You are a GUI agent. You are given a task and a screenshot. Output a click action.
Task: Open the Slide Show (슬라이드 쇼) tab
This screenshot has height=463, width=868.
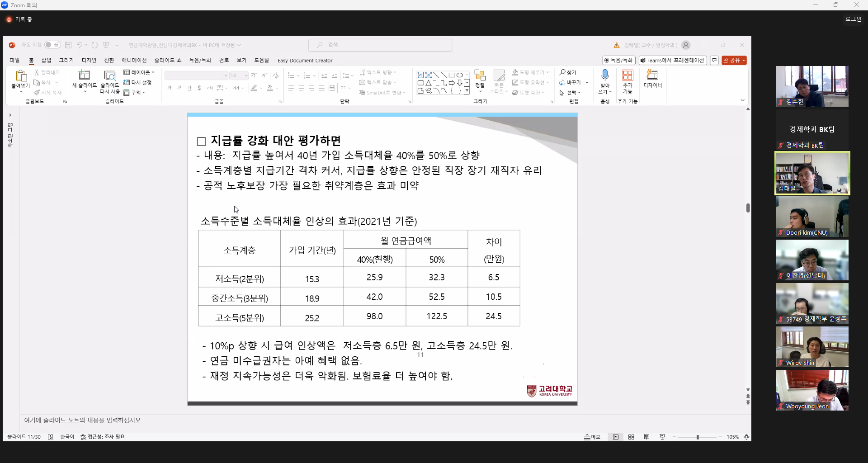coord(168,60)
